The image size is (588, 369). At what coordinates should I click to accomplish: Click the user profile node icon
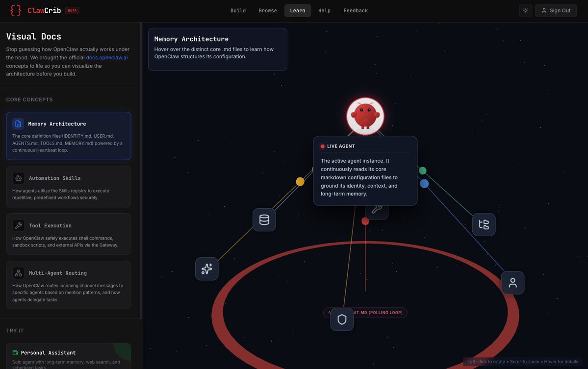click(x=512, y=283)
